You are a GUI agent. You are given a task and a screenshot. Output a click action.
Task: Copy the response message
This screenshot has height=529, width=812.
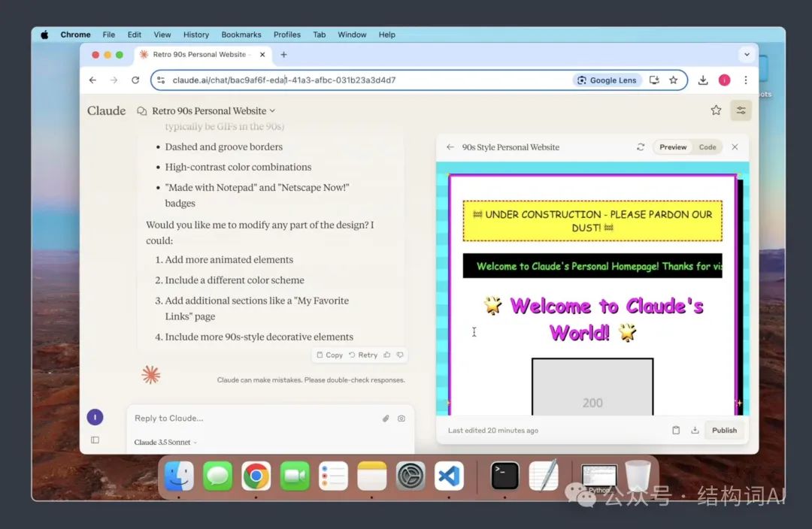tap(329, 355)
